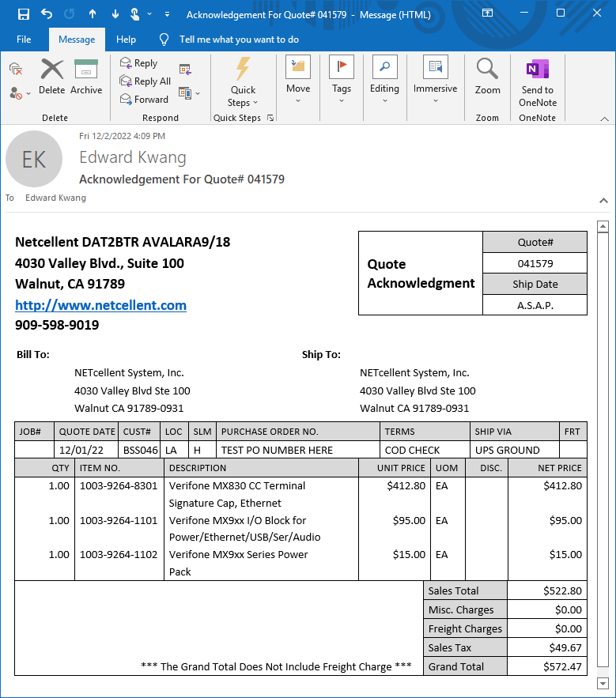Reply to the sender
Image resolution: width=616 pixels, height=698 pixels.
(139, 62)
